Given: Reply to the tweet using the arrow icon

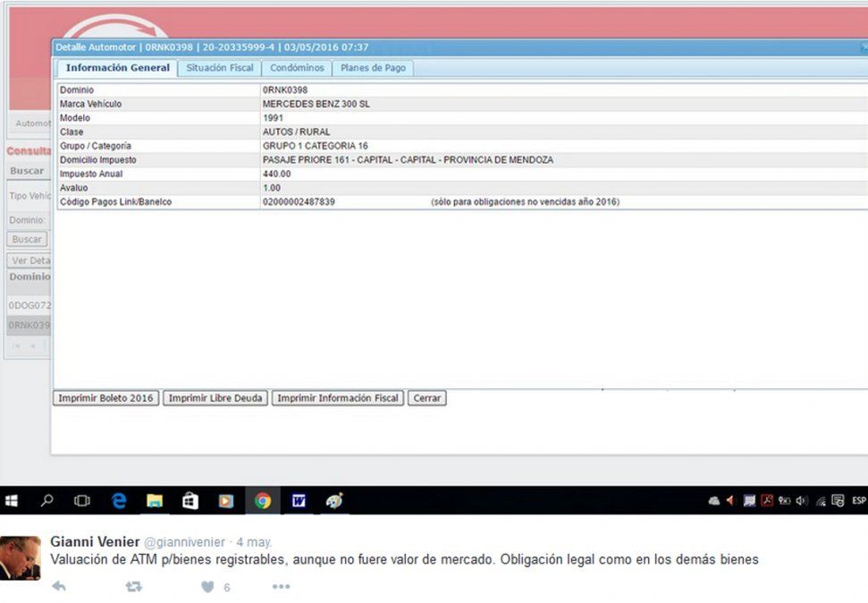Looking at the screenshot, I should pos(59,587).
